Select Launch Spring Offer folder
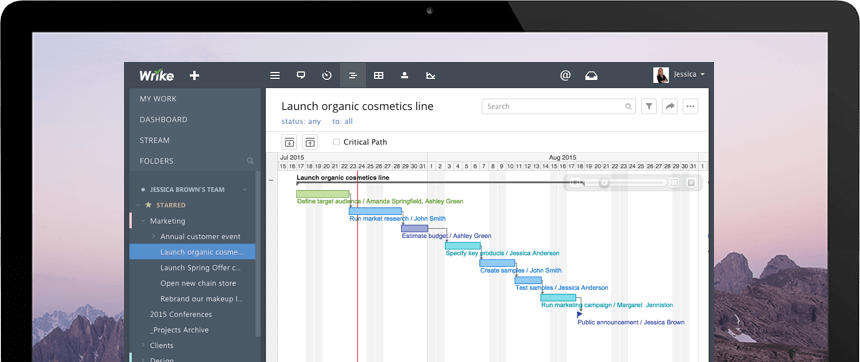The width and height of the screenshot is (860, 362). (x=201, y=268)
